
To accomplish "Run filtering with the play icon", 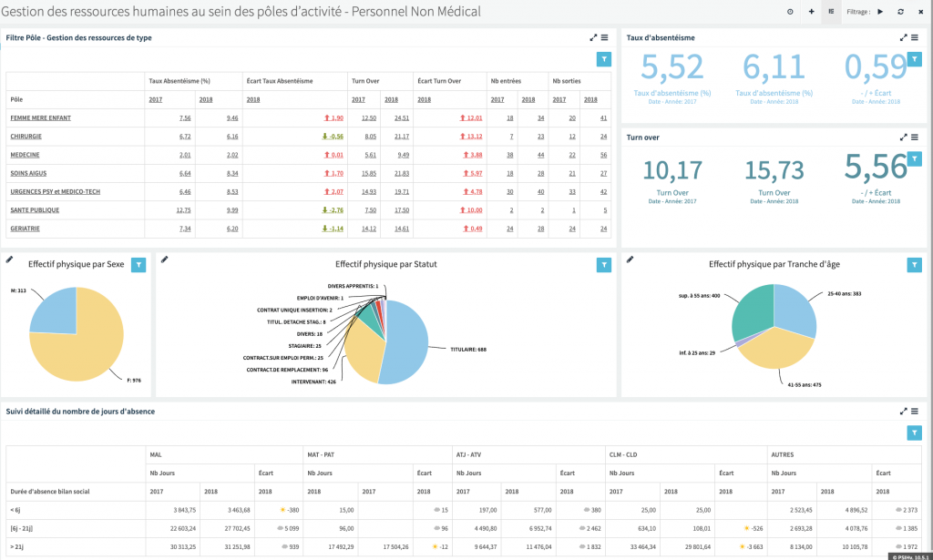I will click(x=880, y=12).
